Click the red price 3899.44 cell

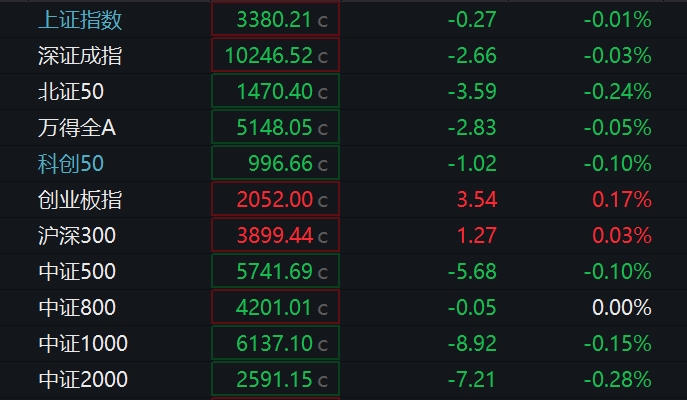click(276, 235)
